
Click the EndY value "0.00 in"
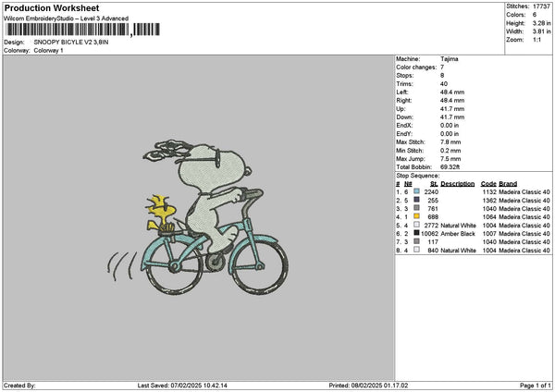(450, 134)
